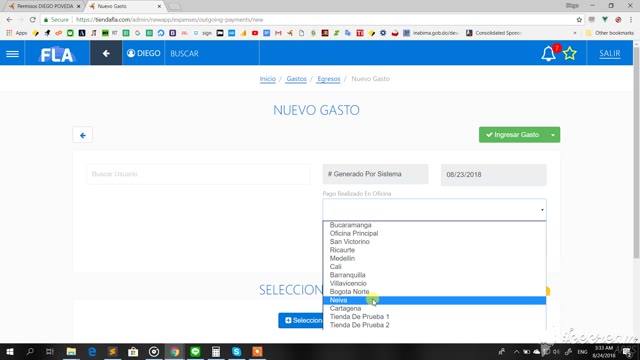Click the Ingresar Gasto button
The image size is (640, 360).
coord(512,135)
